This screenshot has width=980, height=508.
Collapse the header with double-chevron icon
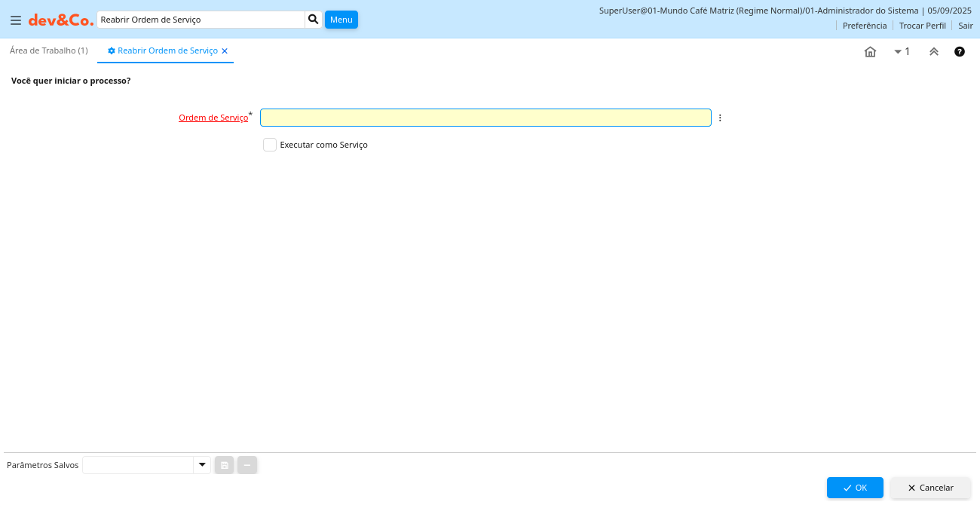coord(933,51)
